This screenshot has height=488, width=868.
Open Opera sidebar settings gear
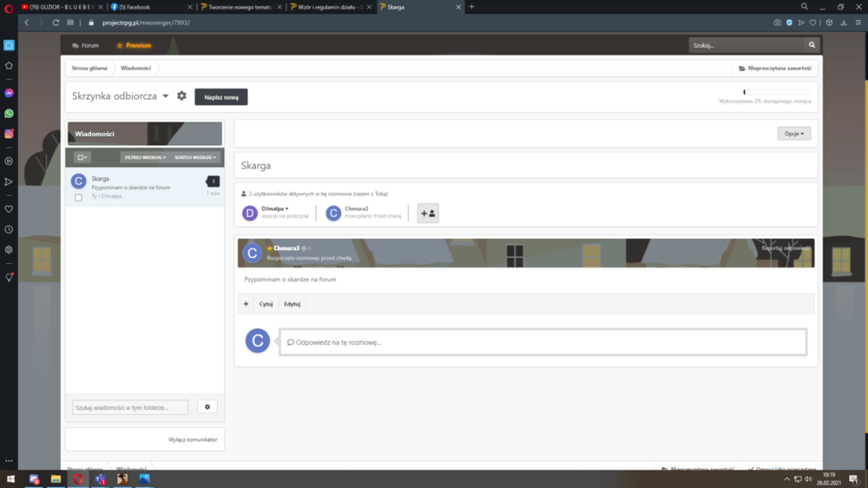point(9,250)
